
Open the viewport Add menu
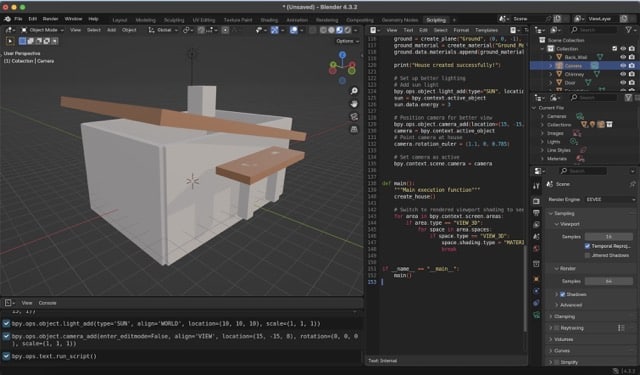[111, 30]
